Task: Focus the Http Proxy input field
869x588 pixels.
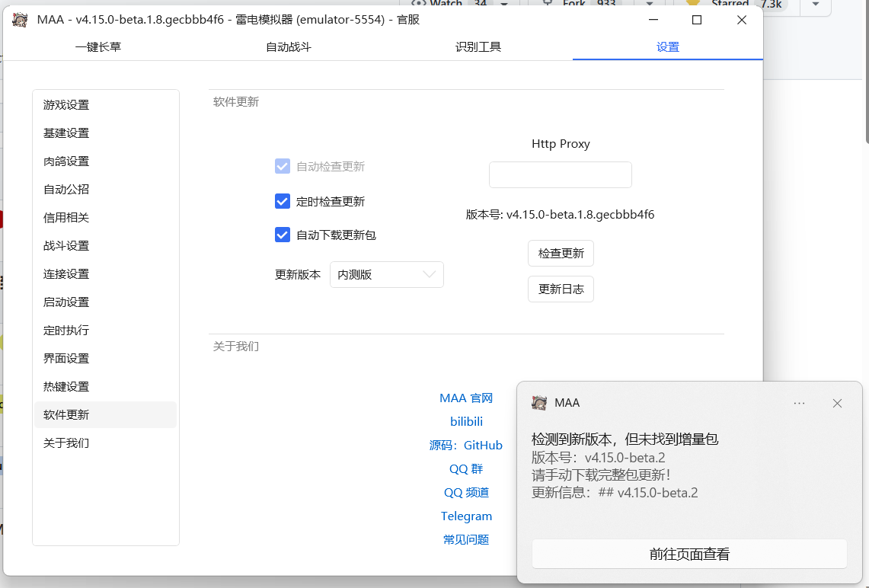Action: [x=561, y=174]
